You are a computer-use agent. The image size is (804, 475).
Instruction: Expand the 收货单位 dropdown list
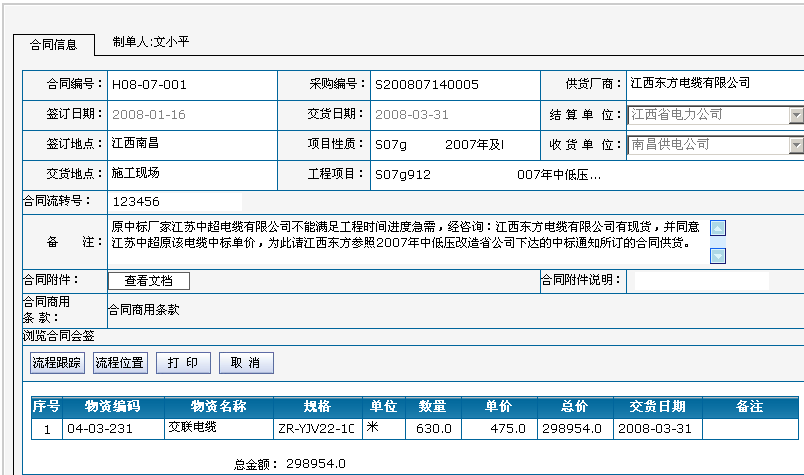click(x=796, y=145)
